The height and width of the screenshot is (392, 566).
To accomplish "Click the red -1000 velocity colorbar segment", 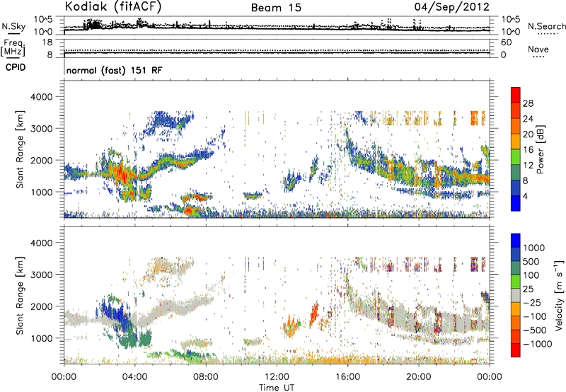I will pos(516,350).
